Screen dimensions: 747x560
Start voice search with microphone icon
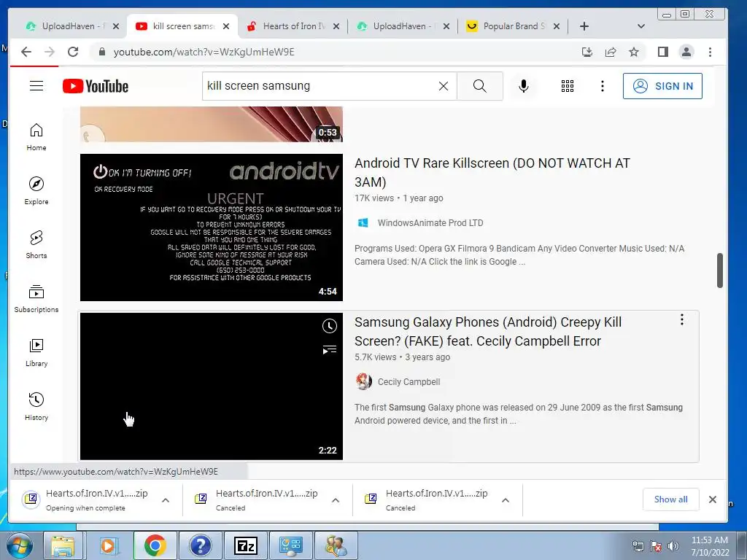point(523,86)
